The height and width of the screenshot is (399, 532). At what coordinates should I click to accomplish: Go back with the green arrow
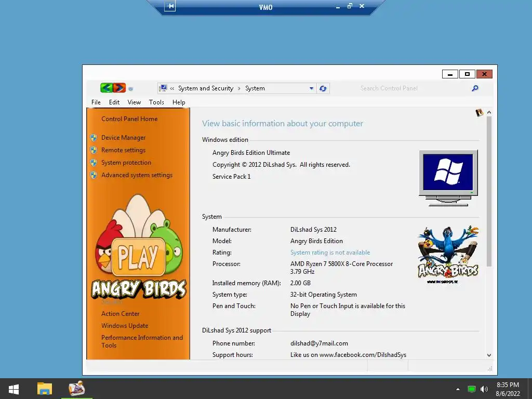click(106, 88)
